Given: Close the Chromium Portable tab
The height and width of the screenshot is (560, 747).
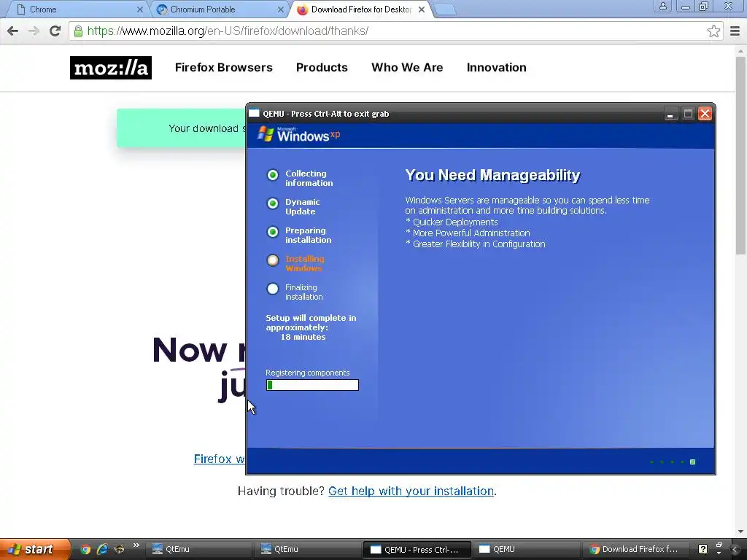Looking at the screenshot, I should click(281, 9).
